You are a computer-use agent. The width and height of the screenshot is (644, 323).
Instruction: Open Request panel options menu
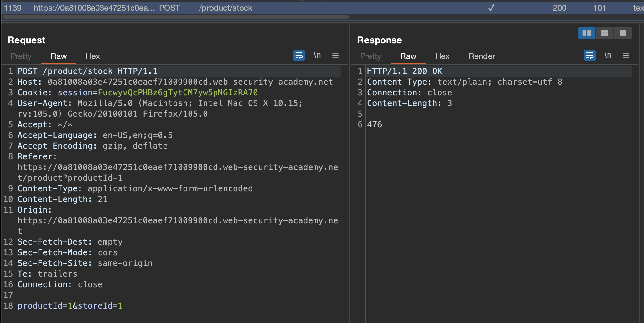(335, 56)
